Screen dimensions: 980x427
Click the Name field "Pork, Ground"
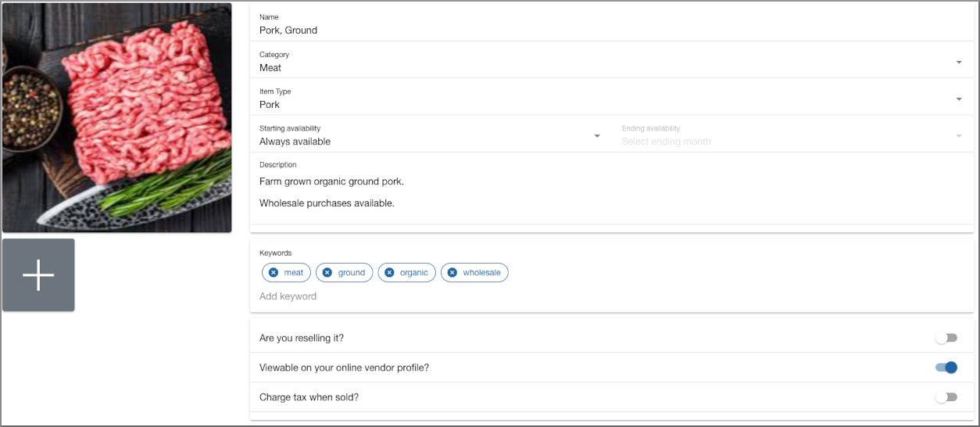611,24
